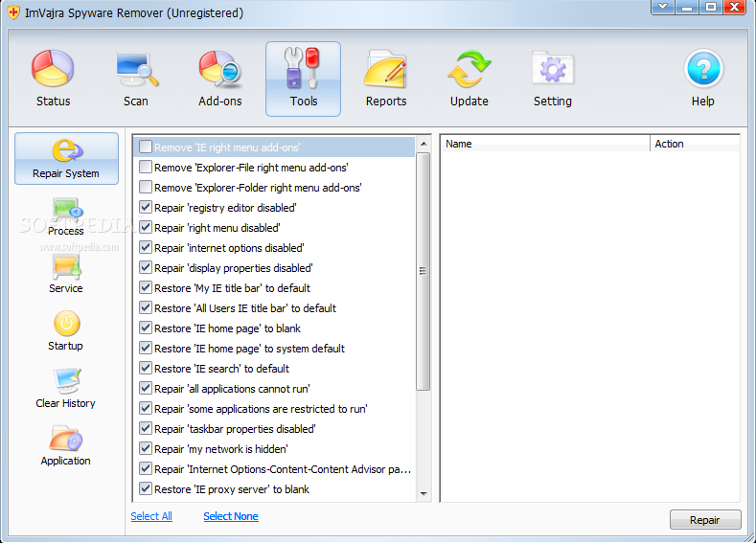Screen dimensions: 756x543
Task: Open the Process sidebar icon
Action: pyautogui.click(x=66, y=210)
